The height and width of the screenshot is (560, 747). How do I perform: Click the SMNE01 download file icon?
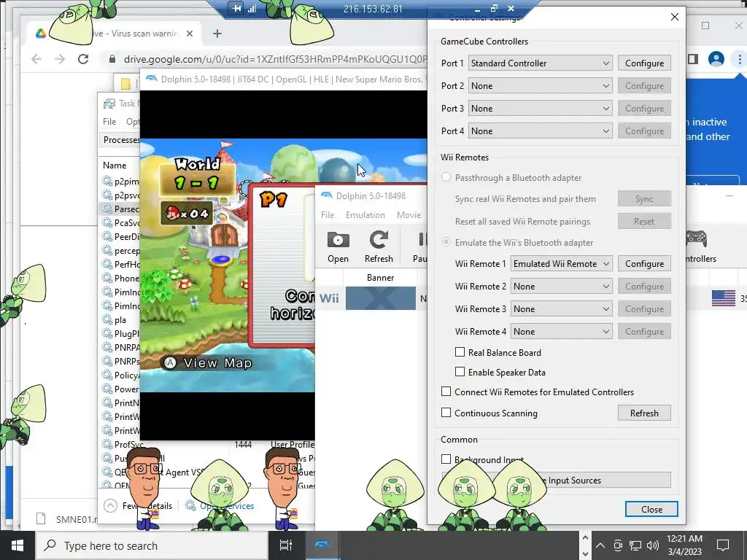click(41, 519)
